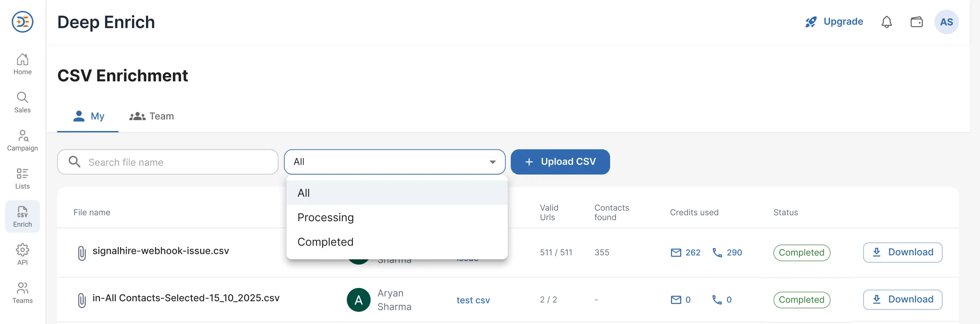Open the wallet icon in header

pos(916,22)
